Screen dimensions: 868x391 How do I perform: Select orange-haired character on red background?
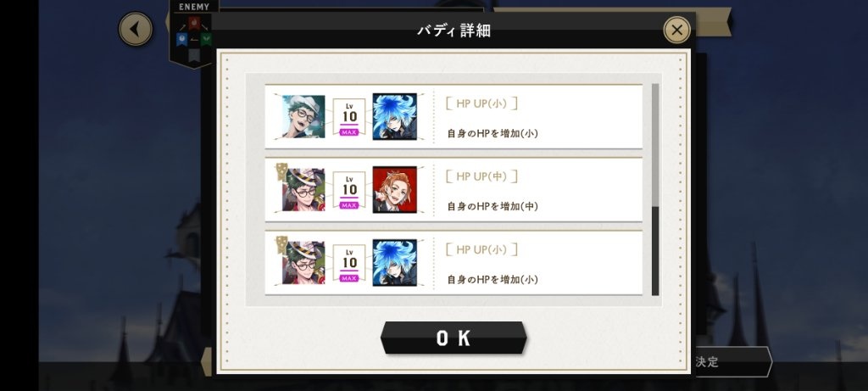coord(395,189)
